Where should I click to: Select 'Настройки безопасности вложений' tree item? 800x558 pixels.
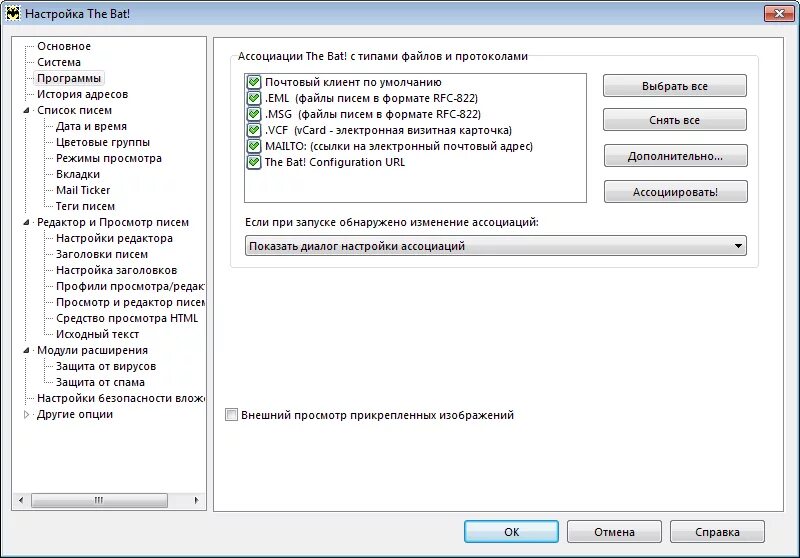point(120,398)
